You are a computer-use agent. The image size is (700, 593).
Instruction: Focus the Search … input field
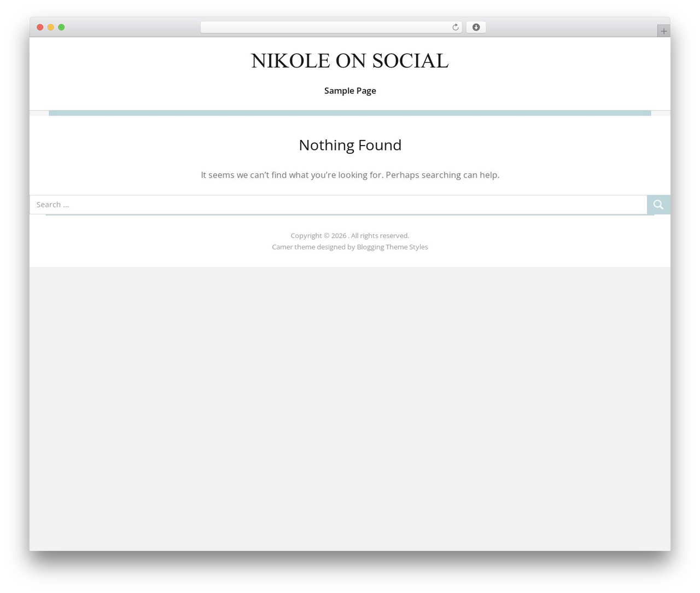tap(339, 205)
